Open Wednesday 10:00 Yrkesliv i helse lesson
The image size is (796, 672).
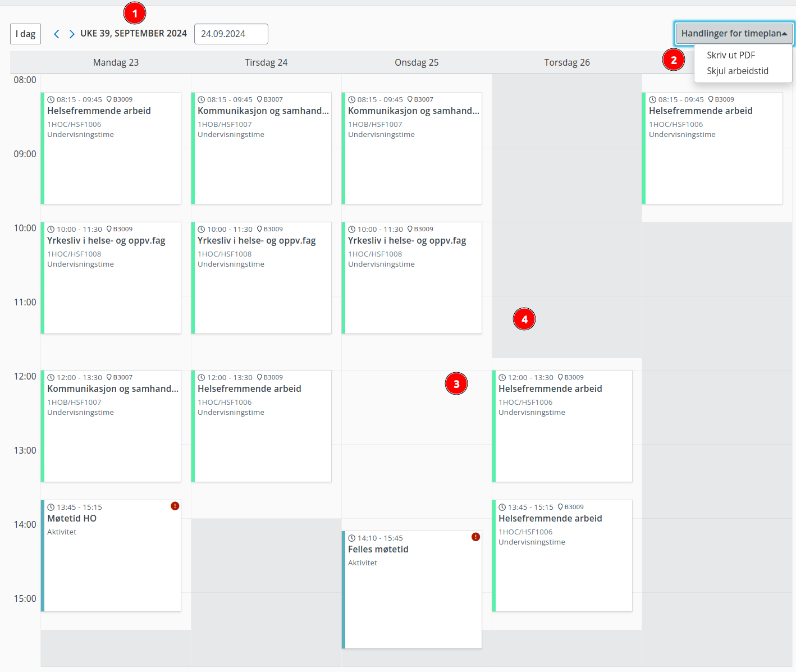(412, 278)
